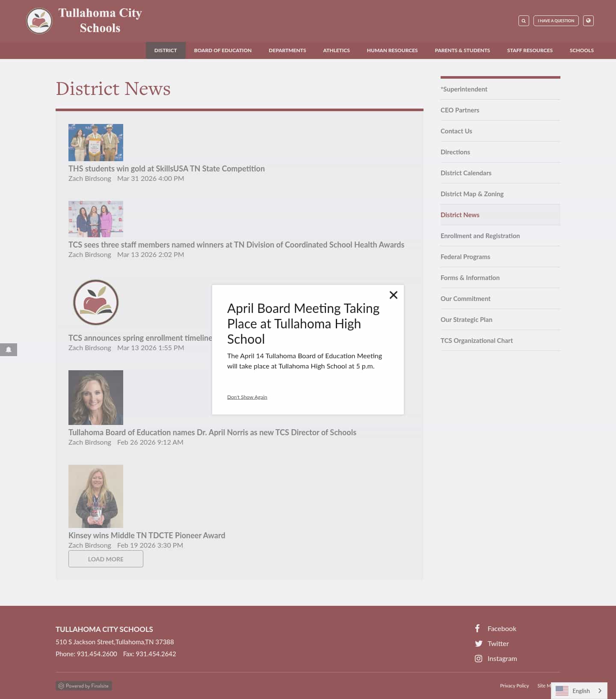Click the globe translate icon in header
The height and width of the screenshot is (699, 616).
[x=588, y=21]
